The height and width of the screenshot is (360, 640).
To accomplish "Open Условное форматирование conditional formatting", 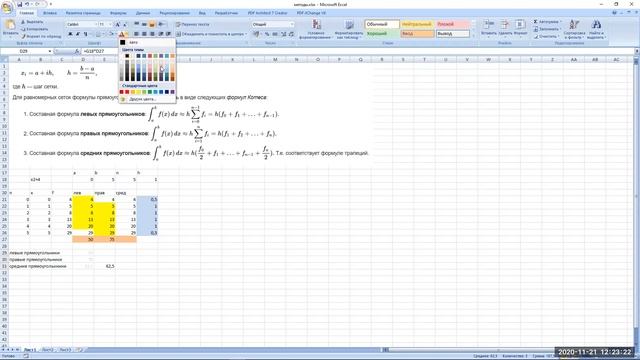I will pos(316,29).
